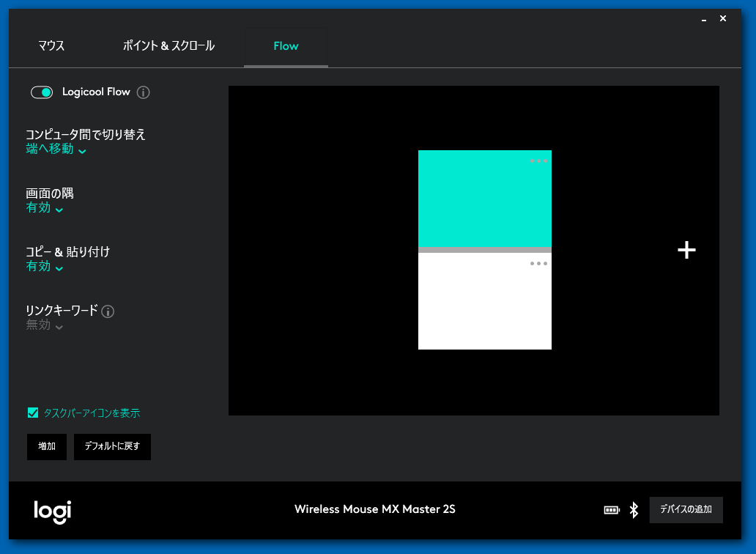756x554 pixels.
Task: Toggle the Logicool Flow switch off
Action: point(42,92)
